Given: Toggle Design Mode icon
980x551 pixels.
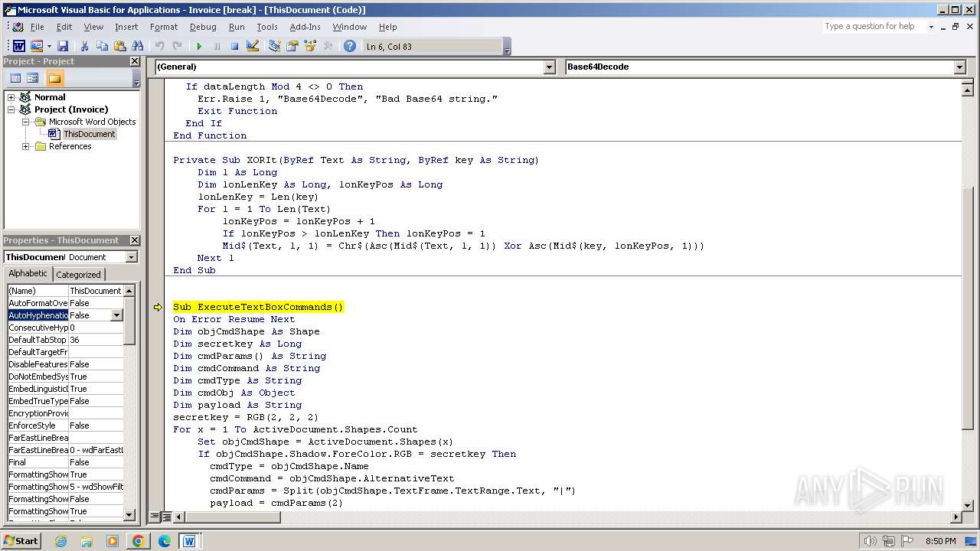Looking at the screenshot, I should click(253, 47).
